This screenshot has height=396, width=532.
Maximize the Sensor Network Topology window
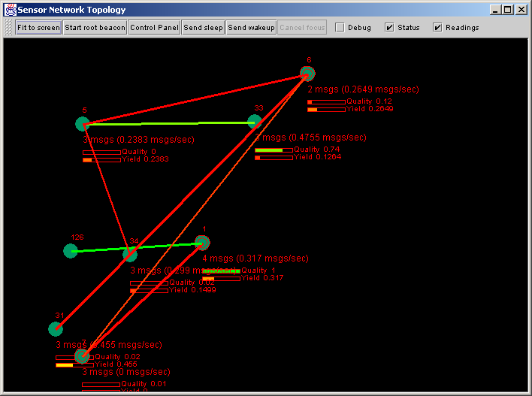click(x=508, y=10)
